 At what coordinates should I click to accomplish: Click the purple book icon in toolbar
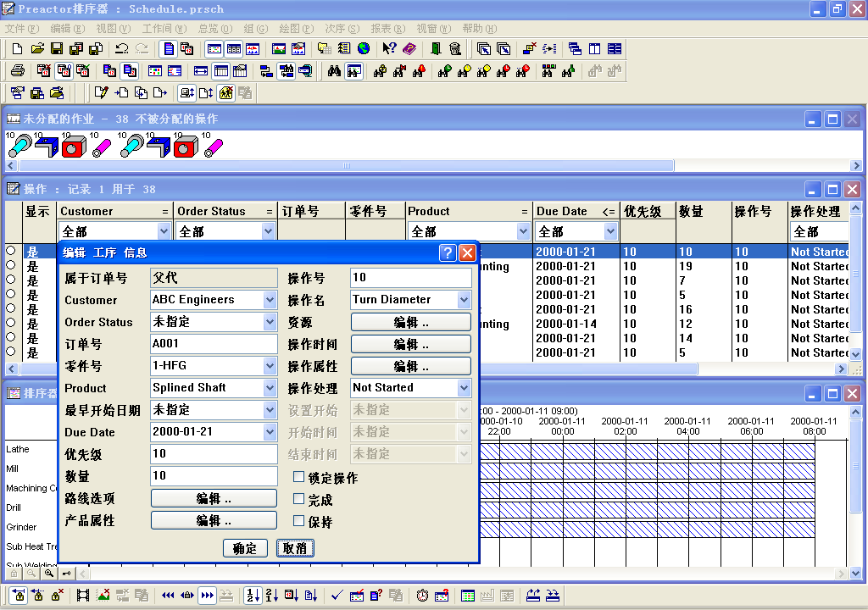409,48
